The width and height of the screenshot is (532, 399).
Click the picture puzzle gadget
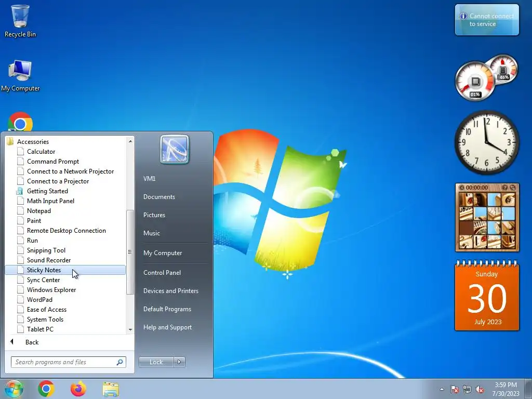tap(487, 218)
